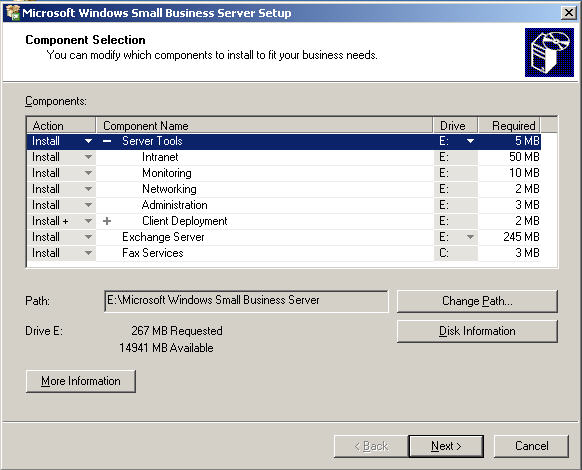
Task: Open the Action dropdown for Server Tools
Action: pos(88,141)
